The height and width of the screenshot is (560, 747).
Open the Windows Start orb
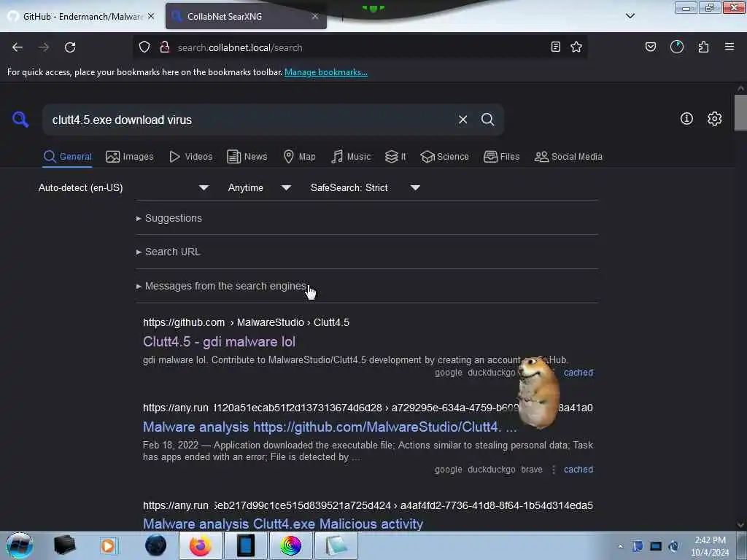[20, 545]
